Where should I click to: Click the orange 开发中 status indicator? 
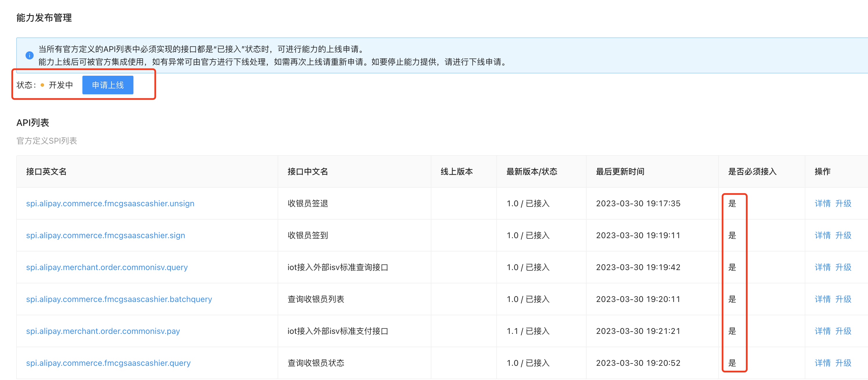[x=57, y=85]
